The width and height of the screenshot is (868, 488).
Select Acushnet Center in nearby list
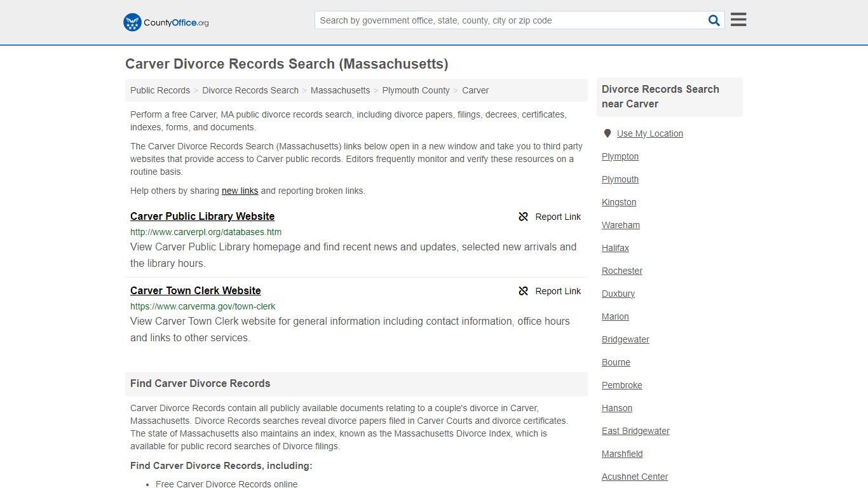point(635,477)
